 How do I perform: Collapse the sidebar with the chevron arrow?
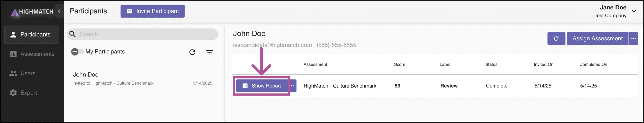point(59,11)
